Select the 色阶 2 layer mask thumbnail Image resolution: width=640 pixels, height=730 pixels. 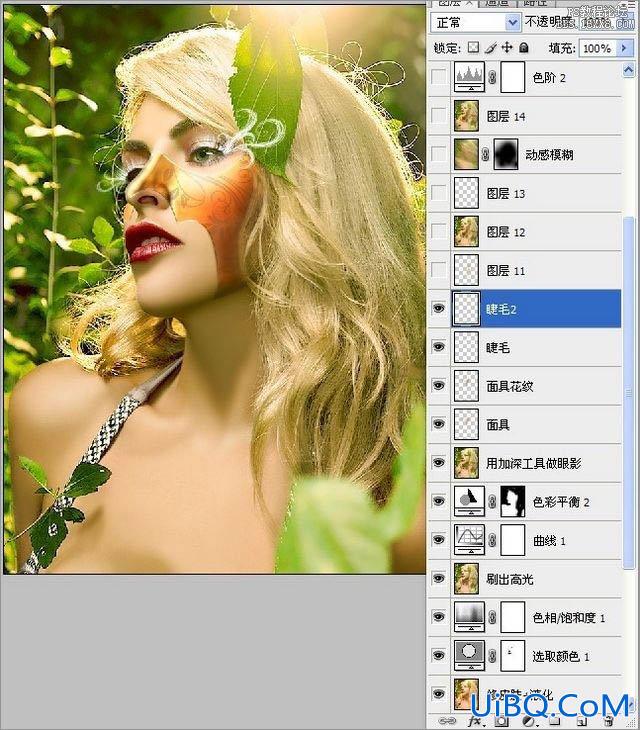click(x=512, y=77)
